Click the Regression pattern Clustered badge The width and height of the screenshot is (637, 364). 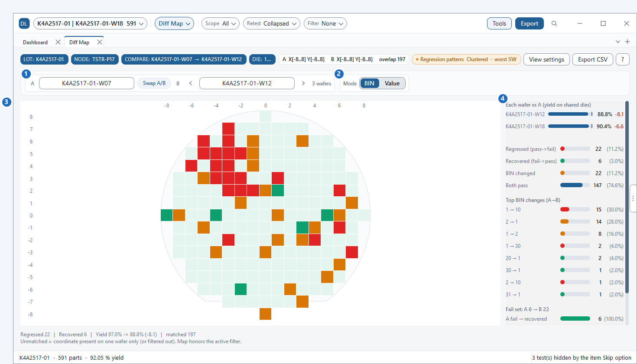coord(466,59)
